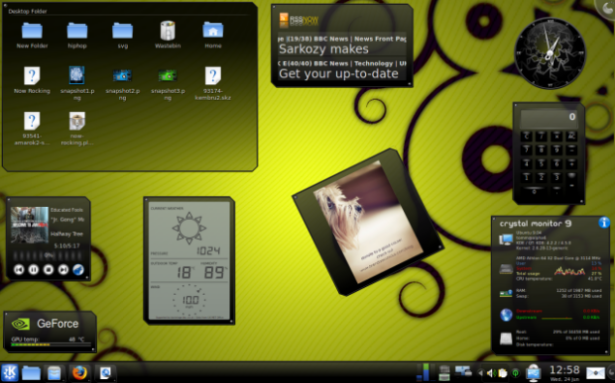Screen dimensions: 615x383
Task: Click calculator key 1
Action: 527,177
